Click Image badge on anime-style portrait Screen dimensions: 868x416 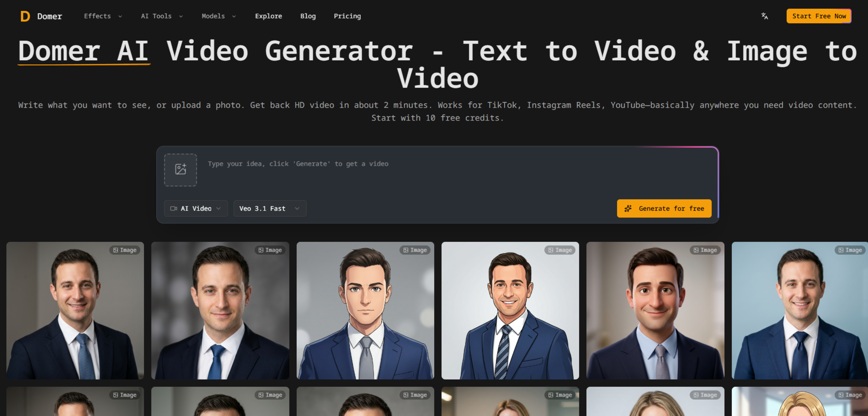point(415,250)
